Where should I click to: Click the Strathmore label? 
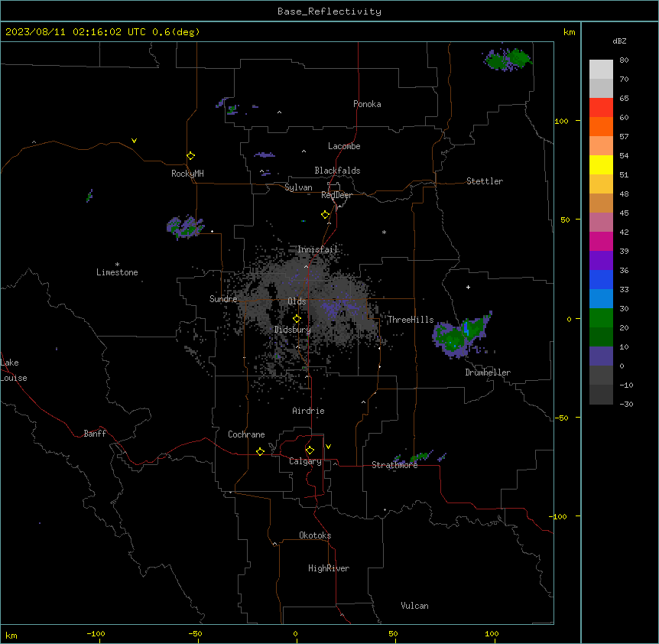(x=394, y=465)
